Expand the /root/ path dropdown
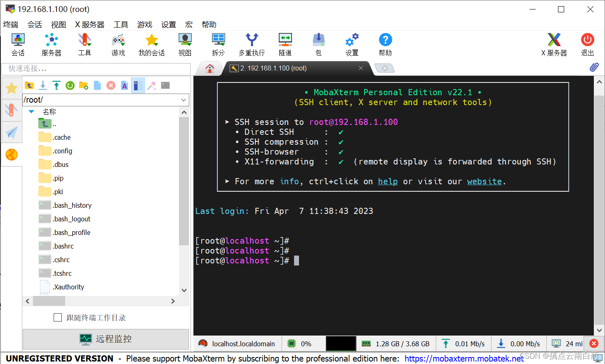This screenshot has height=364, width=605. pyautogui.click(x=184, y=100)
